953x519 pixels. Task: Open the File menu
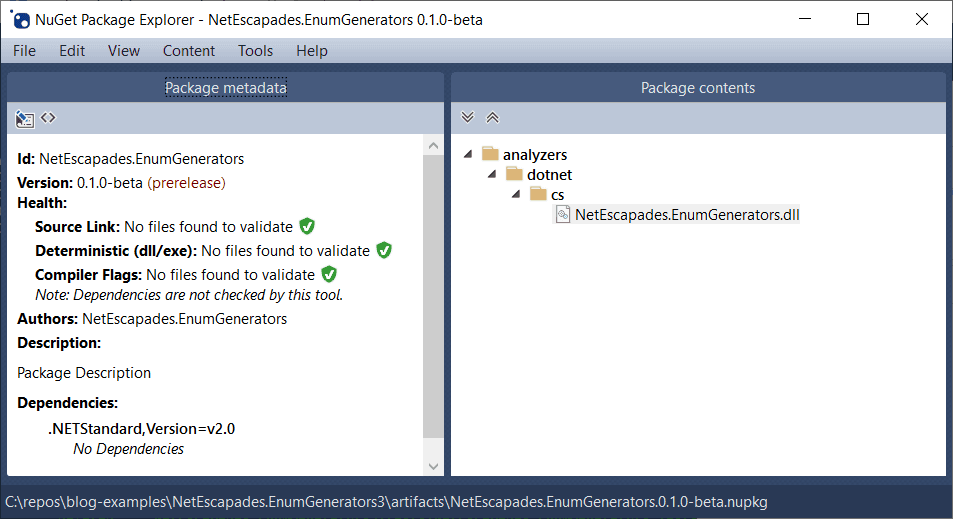pyautogui.click(x=24, y=50)
